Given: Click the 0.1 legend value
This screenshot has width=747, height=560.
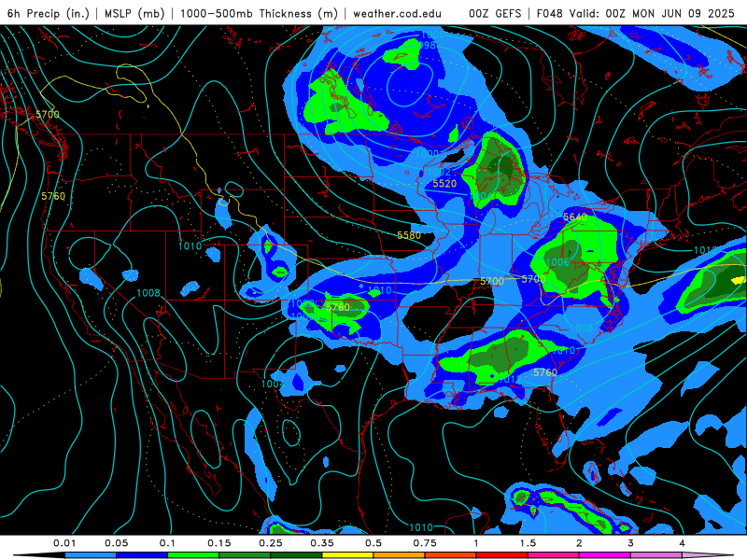Looking at the screenshot, I should click(x=167, y=543).
